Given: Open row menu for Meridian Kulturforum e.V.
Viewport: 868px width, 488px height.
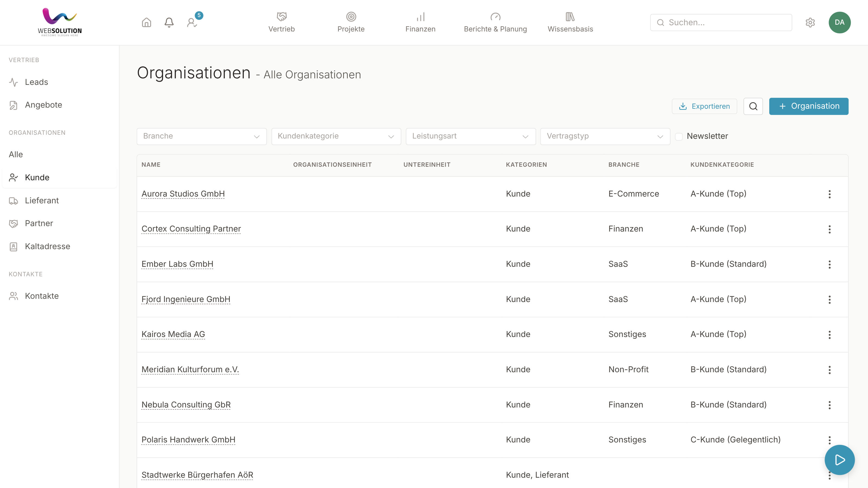Looking at the screenshot, I should (829, 370).
